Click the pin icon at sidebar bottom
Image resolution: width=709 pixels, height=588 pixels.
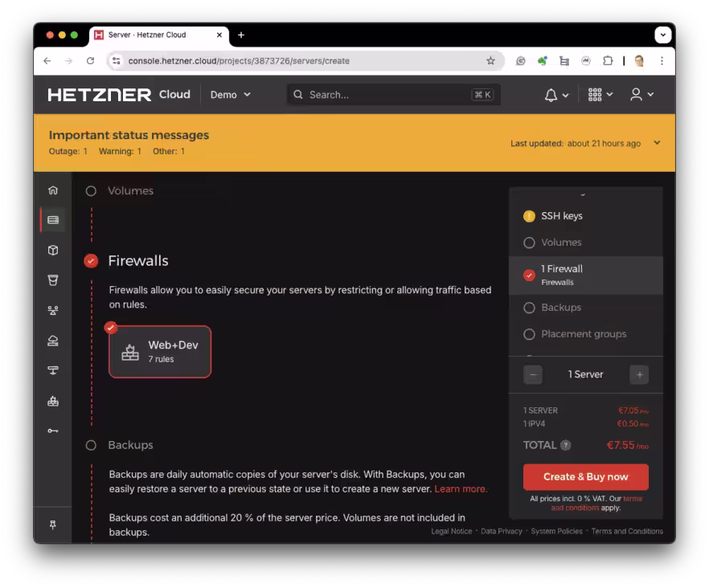(x=52, y=525)
